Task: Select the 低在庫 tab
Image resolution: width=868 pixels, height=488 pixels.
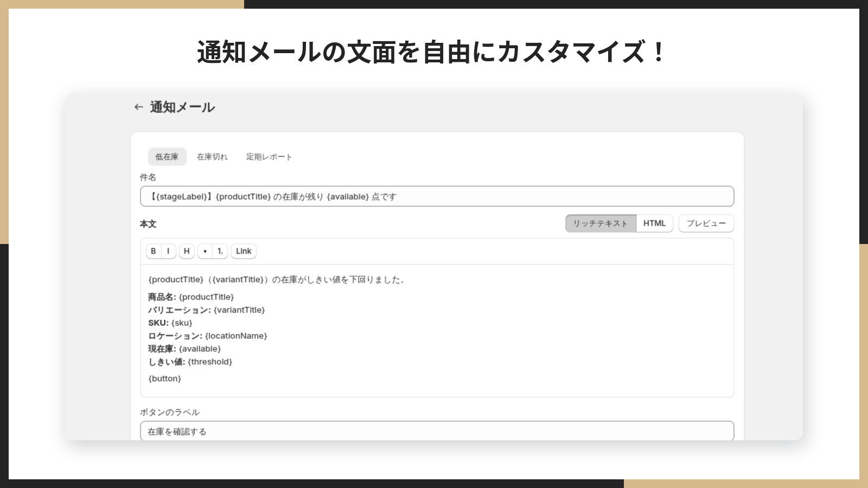Action: (x=167, y=157)
